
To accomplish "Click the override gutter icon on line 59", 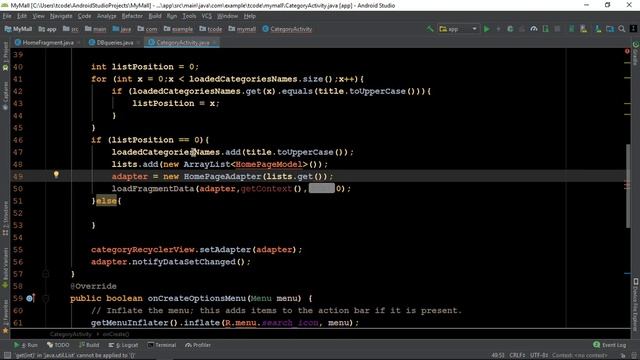I will tap(30, 298).
